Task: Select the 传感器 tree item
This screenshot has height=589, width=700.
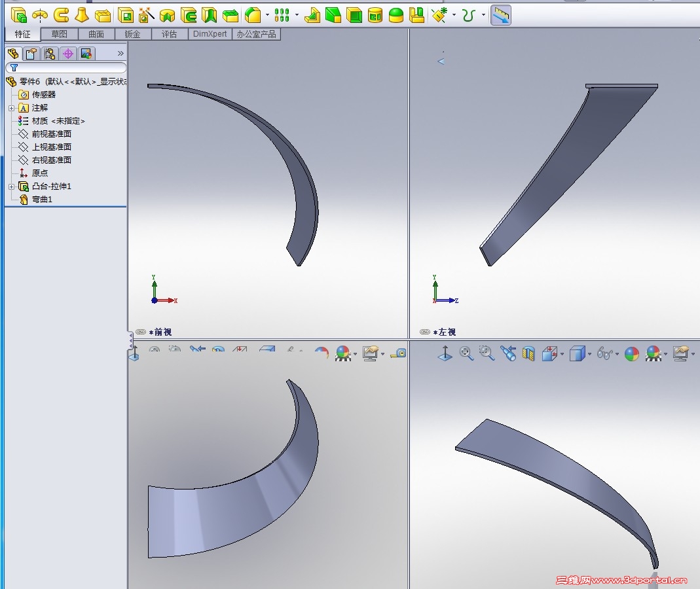Action: tap(37, 95)
